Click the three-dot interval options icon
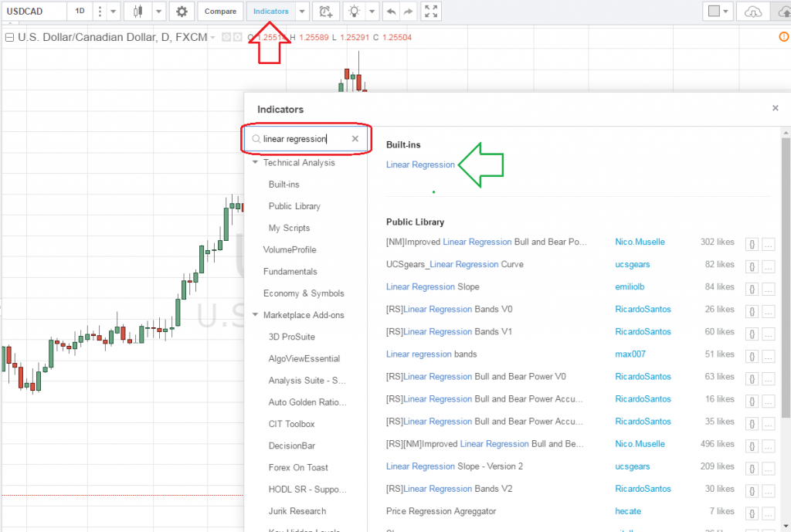The width and height of the screenshot is (791, 532). (100, 11)
